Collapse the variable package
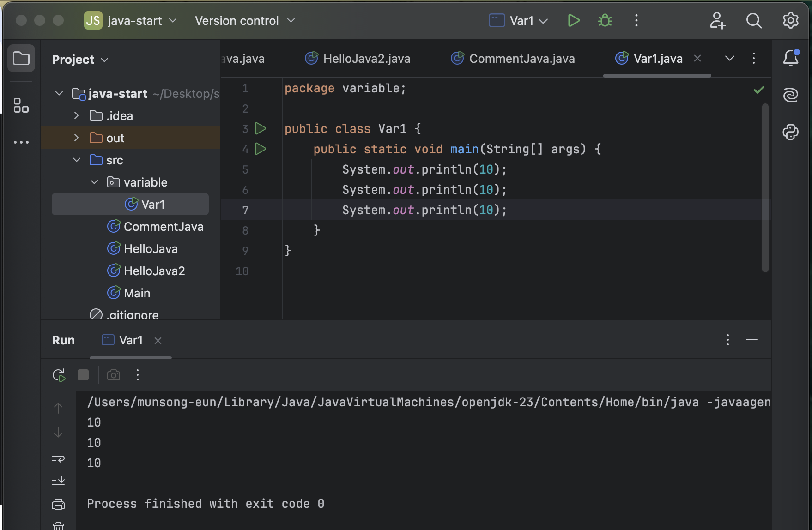 click(94, 182)
